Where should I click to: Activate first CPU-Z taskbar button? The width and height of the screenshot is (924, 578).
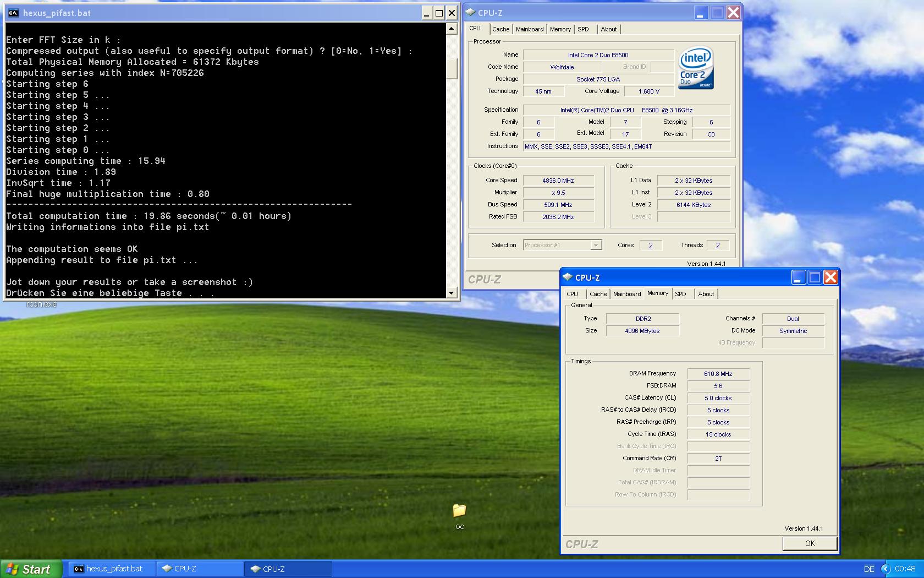pos(200,569)
